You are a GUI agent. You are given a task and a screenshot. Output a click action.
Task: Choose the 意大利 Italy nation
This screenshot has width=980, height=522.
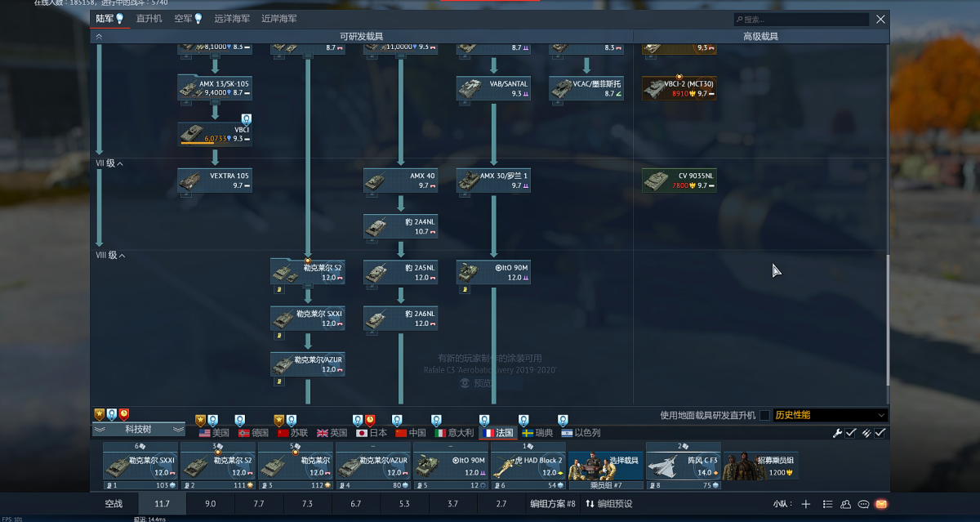tap(454, 433)
